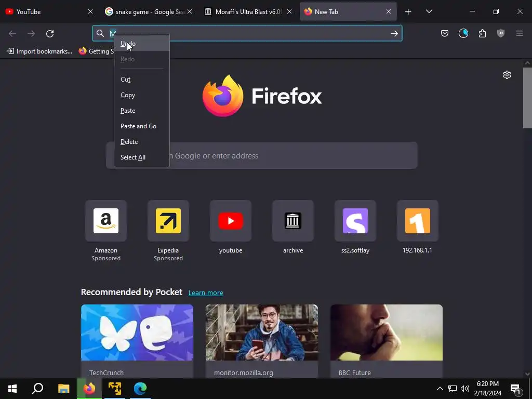Open Microsoft Edge from taskbar

point(140,389)
